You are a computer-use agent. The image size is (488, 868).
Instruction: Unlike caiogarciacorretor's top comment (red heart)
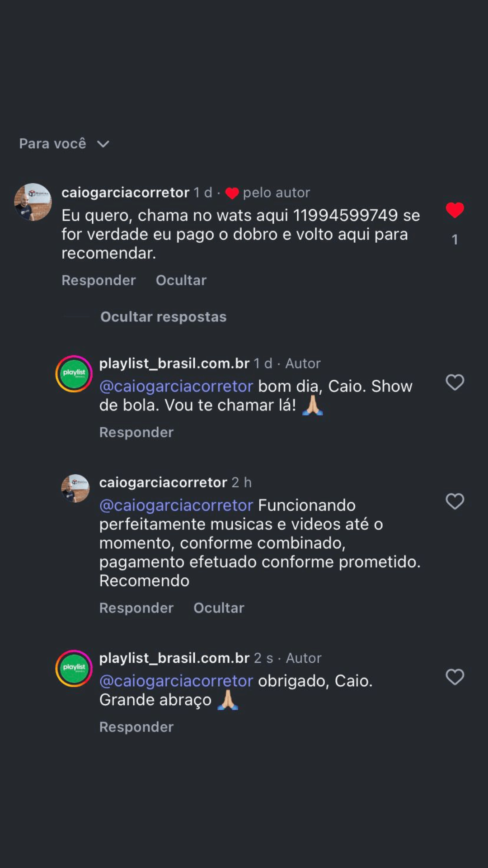tap(455, 210)
